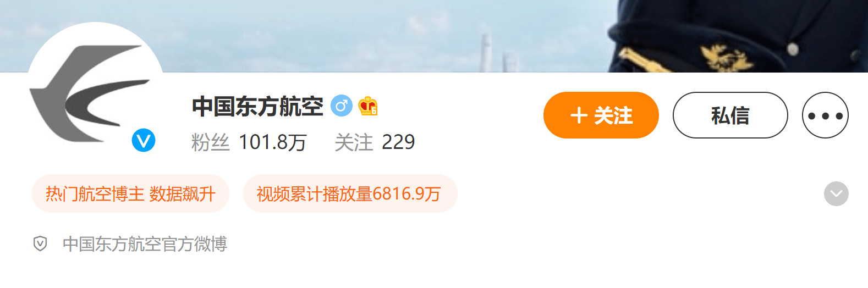Click the male gender symbol icon
This screenshot has width=868, height=288.
point(341,106)
